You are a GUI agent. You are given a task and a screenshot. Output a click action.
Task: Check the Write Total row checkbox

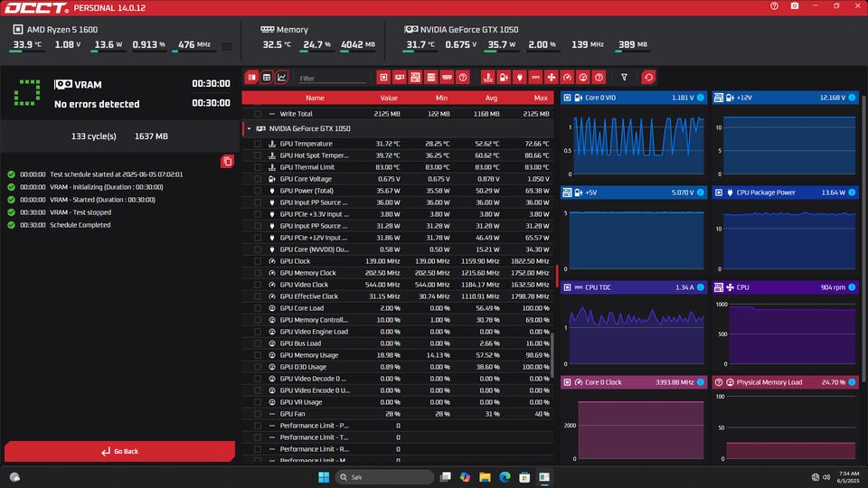tap(258, 114)
